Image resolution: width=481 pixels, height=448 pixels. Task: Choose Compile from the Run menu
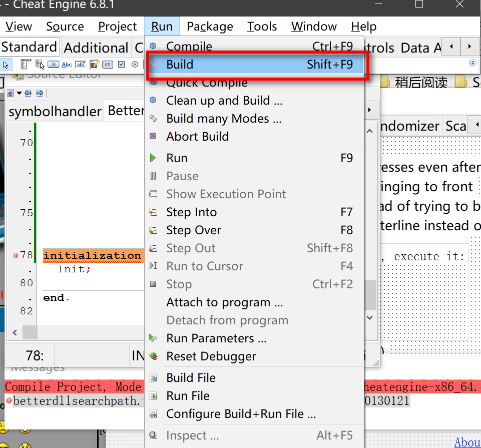pyautogui.click(x=255, y=46)
